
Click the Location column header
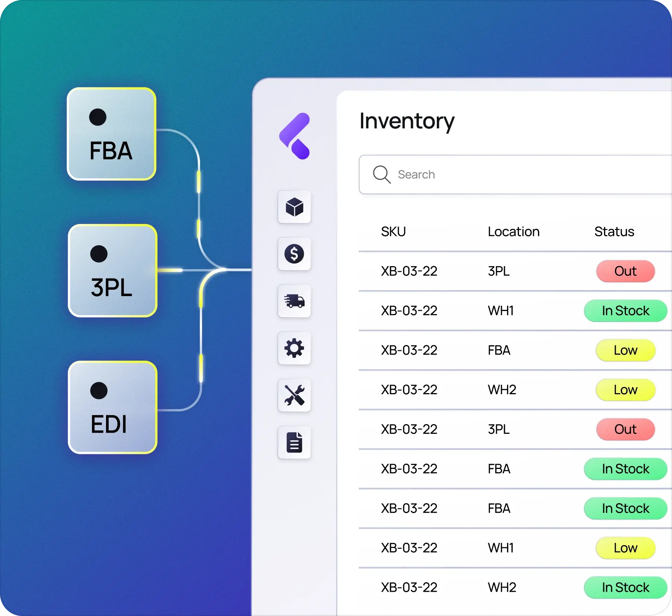point(514,231)
